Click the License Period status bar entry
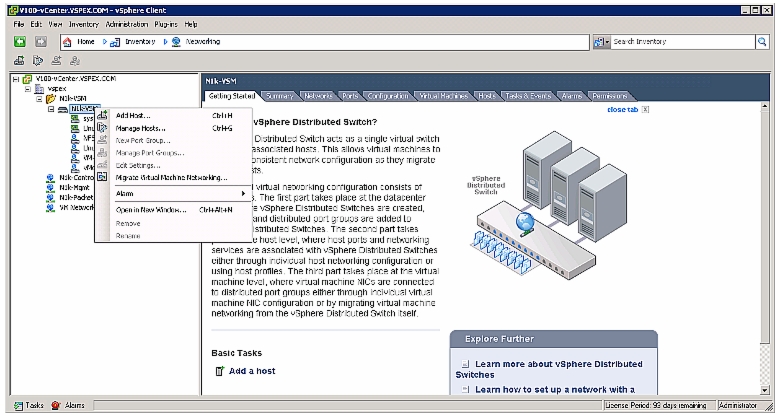The width and height of the screenshot is (781, 415). (658, 406)
